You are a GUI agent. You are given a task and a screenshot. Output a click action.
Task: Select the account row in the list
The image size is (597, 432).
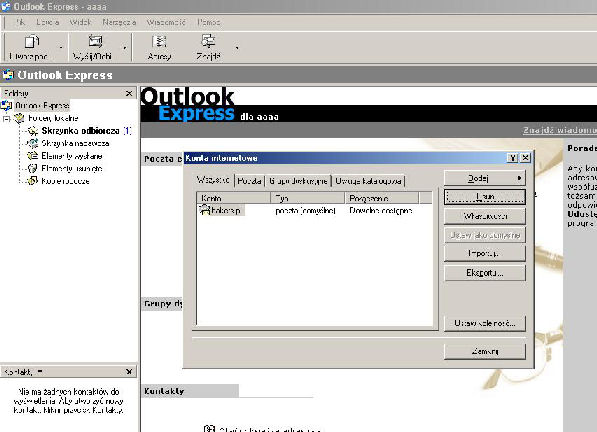pyautogui.click(x=315, y=210)
